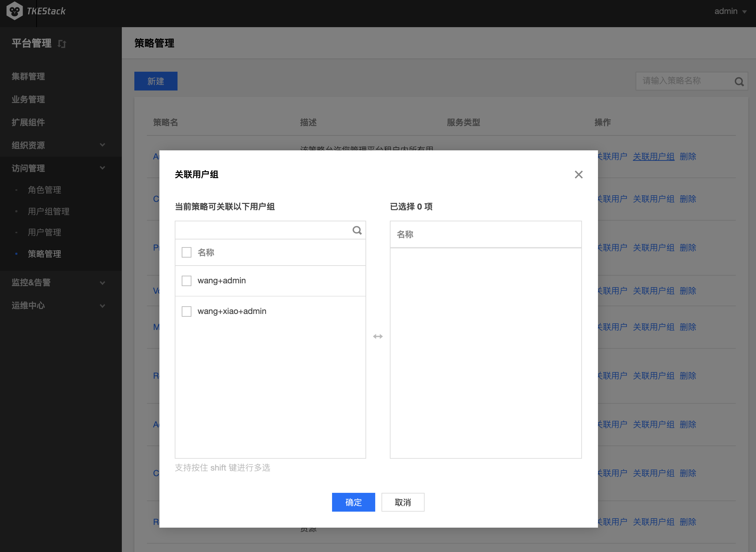Click the search icon in the user group filter
756x552 pixels.
(357, 230)
